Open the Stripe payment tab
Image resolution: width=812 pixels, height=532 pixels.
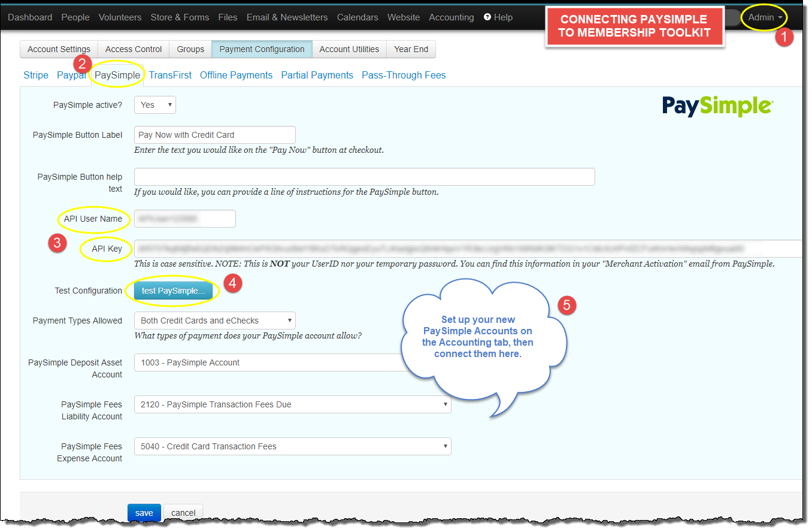pos(36,75)
